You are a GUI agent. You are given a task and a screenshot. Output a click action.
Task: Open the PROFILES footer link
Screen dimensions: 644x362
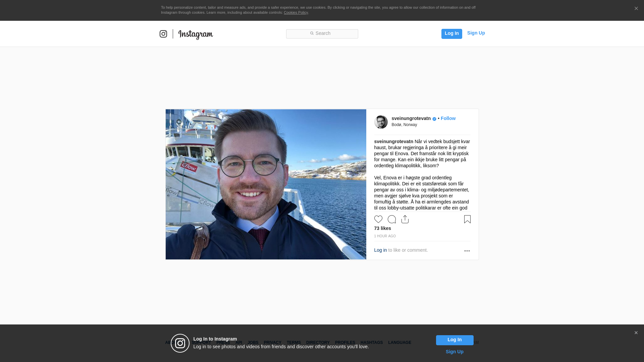point(345,343)
